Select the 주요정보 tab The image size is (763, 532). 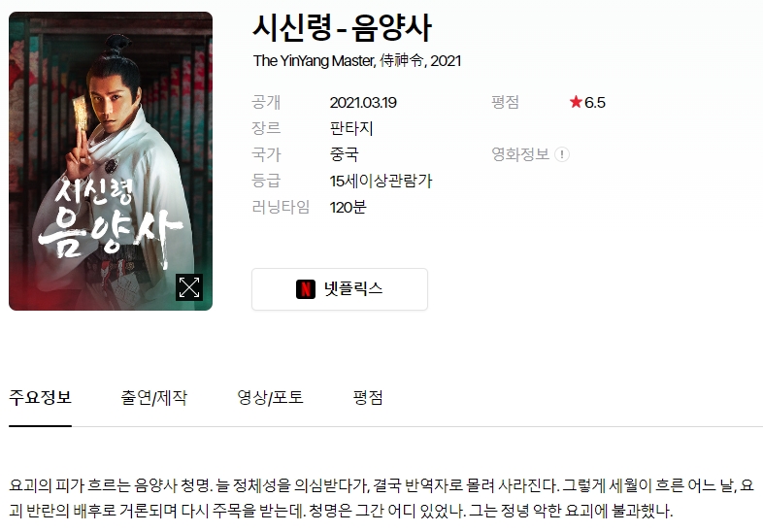tap(41, 398)
